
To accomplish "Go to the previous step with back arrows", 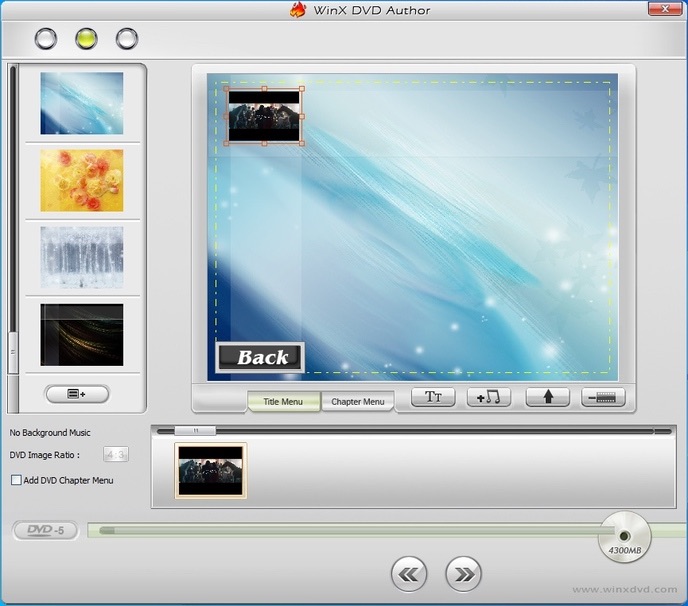I will (x=409, y=574).
